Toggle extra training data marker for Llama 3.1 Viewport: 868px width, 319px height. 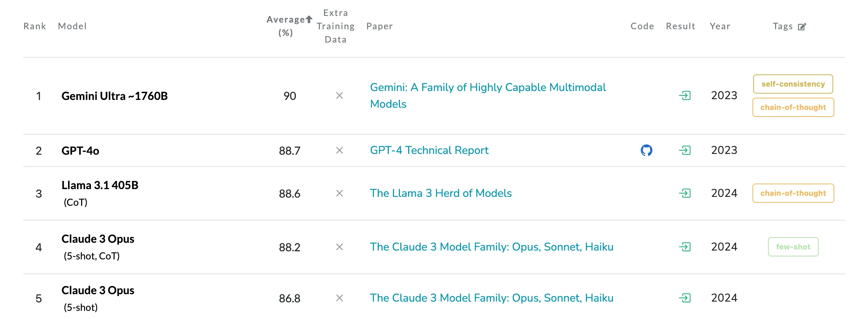pos(339,193)
